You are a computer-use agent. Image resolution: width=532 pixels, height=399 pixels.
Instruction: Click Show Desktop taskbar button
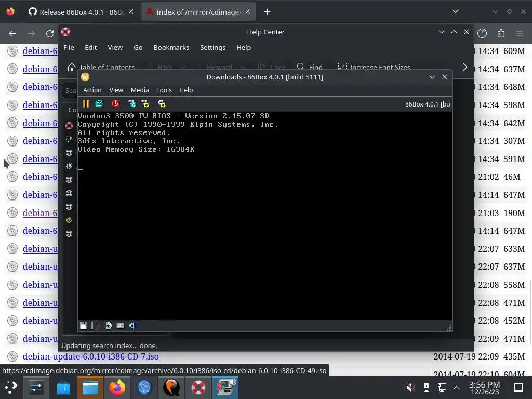point(518,388)
